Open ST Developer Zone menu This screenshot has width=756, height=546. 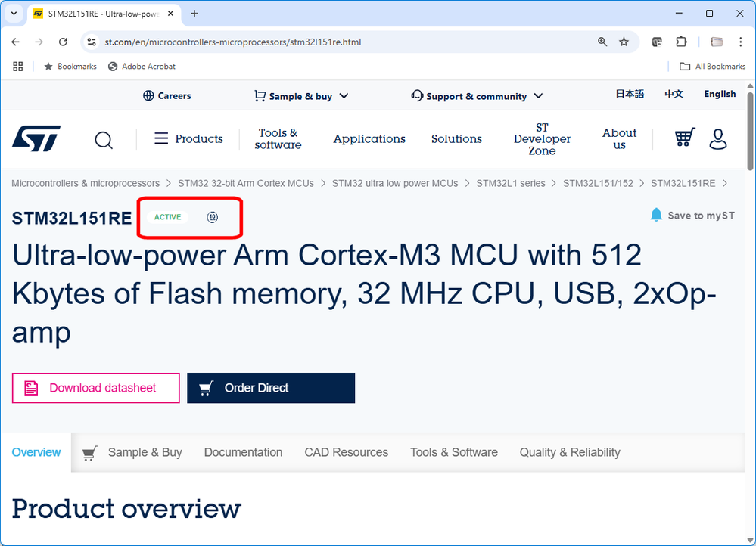pyautogui.click(x=542, y=139)
